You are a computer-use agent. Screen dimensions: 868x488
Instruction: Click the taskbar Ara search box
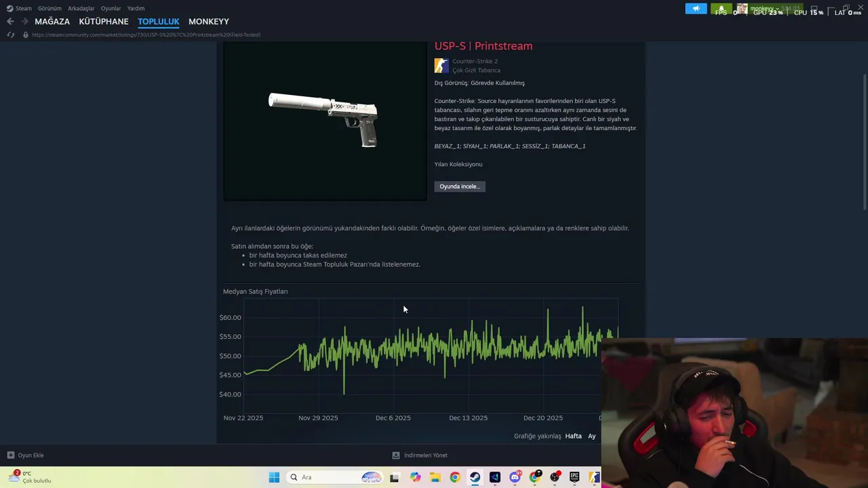tap(336, 477)
